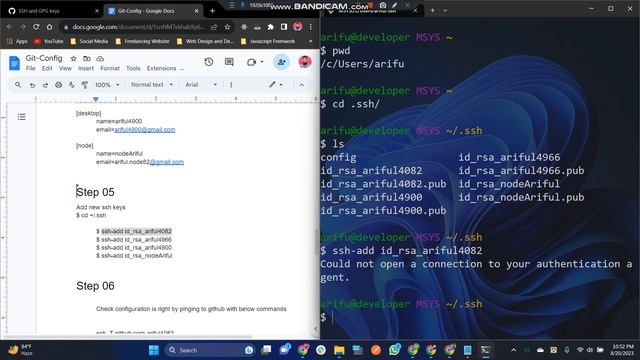Open File Explorer from taskbar
This screenshot has height=360, width=640.
pyautogui.click(x=339, y=350)
